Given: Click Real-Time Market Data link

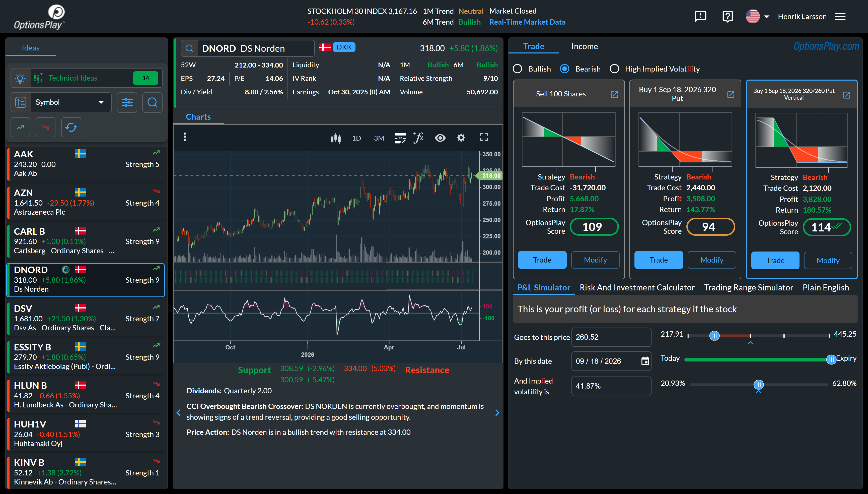Looking at the screenshot, I should [527, 22].
